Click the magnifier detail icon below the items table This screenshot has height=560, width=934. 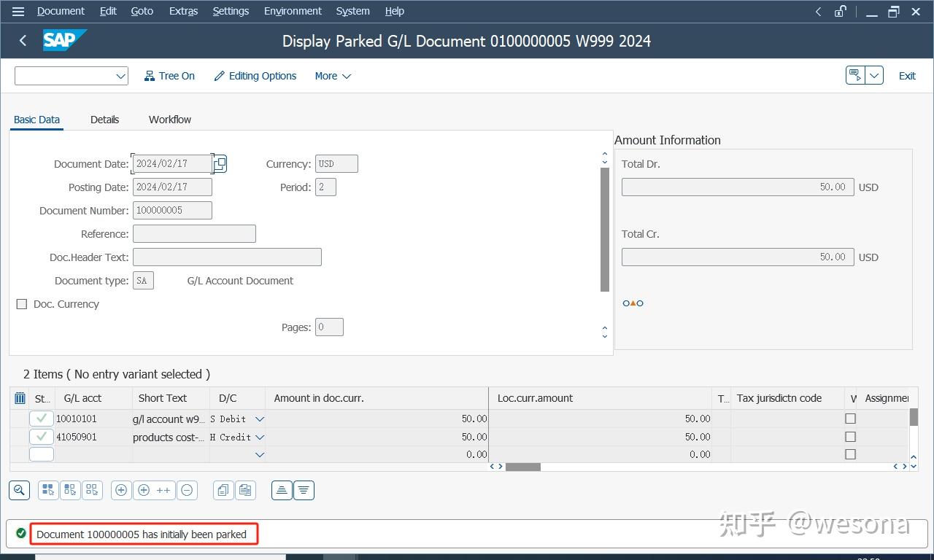(x=19, y=490)
